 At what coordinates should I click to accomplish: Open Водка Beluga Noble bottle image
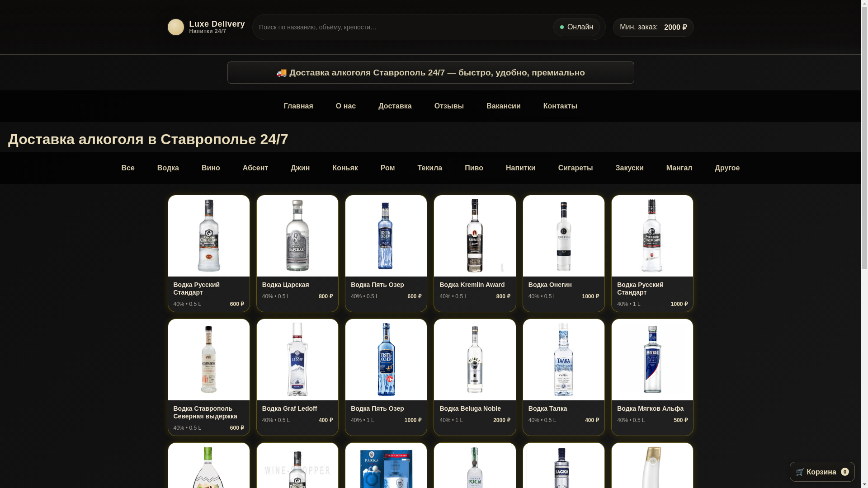coord(475,360)
